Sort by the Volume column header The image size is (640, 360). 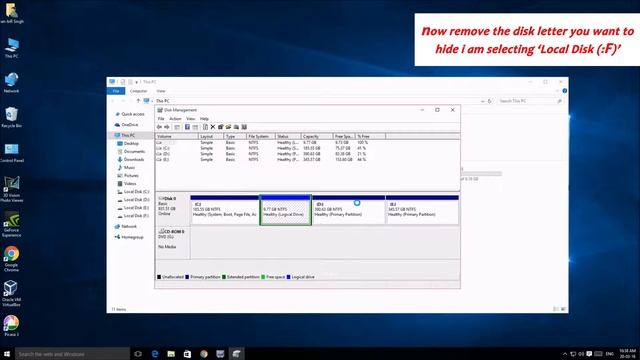(176, 136)
